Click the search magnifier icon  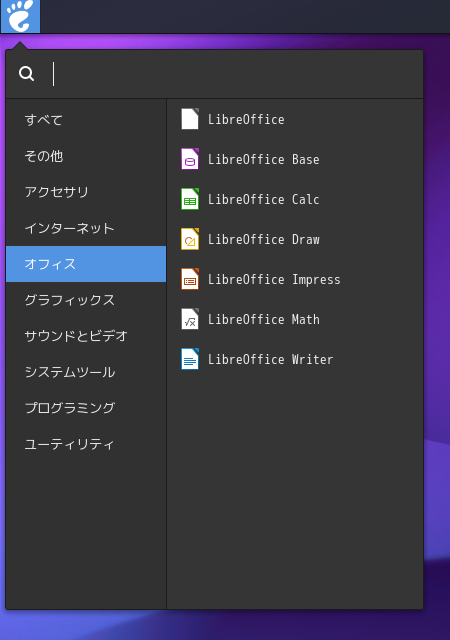click(x=27, y=74)
